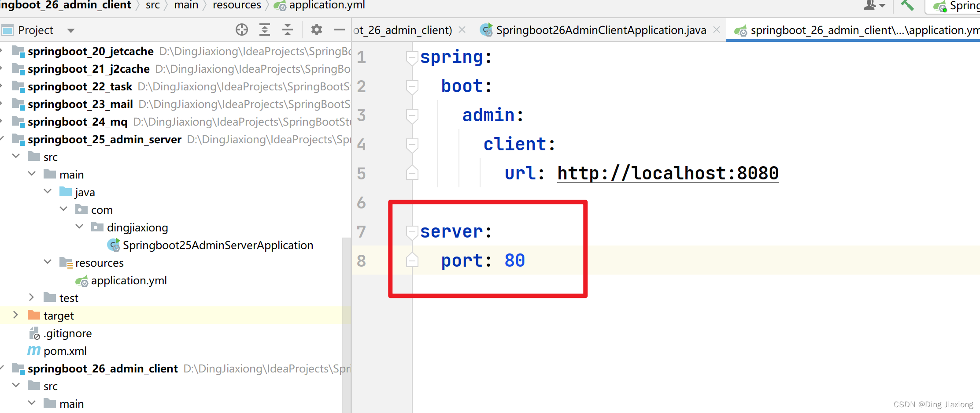Click fold end marker on line 8
Viewport: 980px width, 413px height.
pos(412,260)
